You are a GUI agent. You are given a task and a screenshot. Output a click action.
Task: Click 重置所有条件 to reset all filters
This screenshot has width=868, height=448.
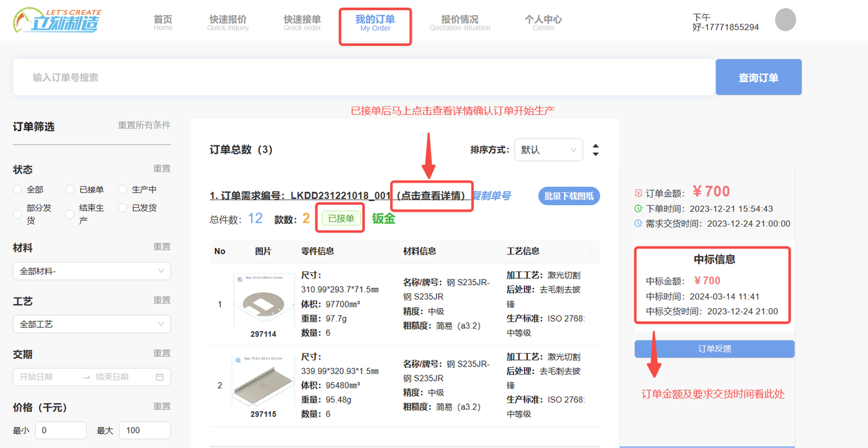tap(144, 125)
